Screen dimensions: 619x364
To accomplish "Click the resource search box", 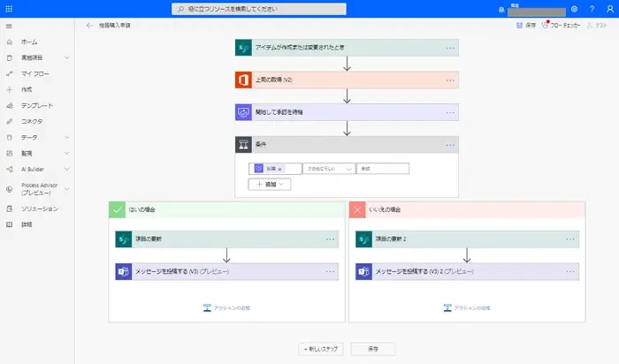I will coord(258,9).
